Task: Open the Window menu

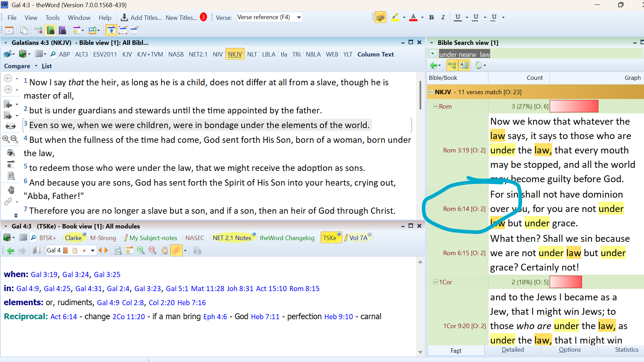Action: pyautogui.click(x=79, y=17)
